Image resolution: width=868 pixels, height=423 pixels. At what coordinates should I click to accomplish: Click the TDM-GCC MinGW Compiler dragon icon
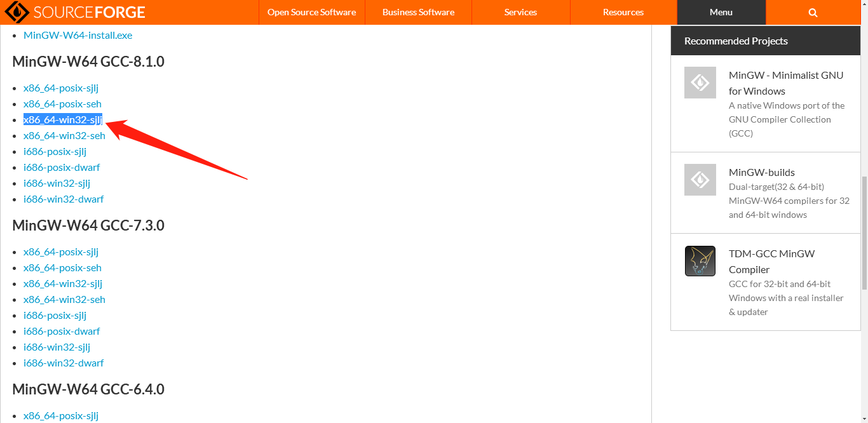(x=700, y=261)
